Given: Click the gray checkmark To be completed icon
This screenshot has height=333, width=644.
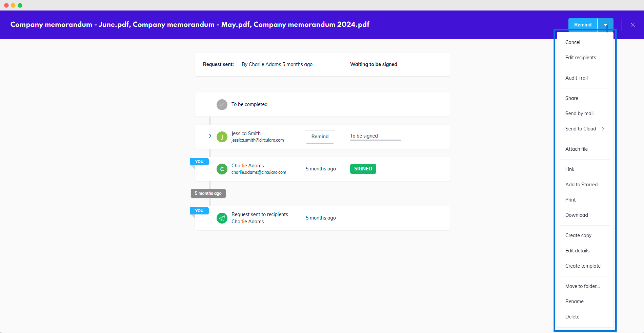Looking at the screenshot, I should pyautogui.click(x=222, y=105).
